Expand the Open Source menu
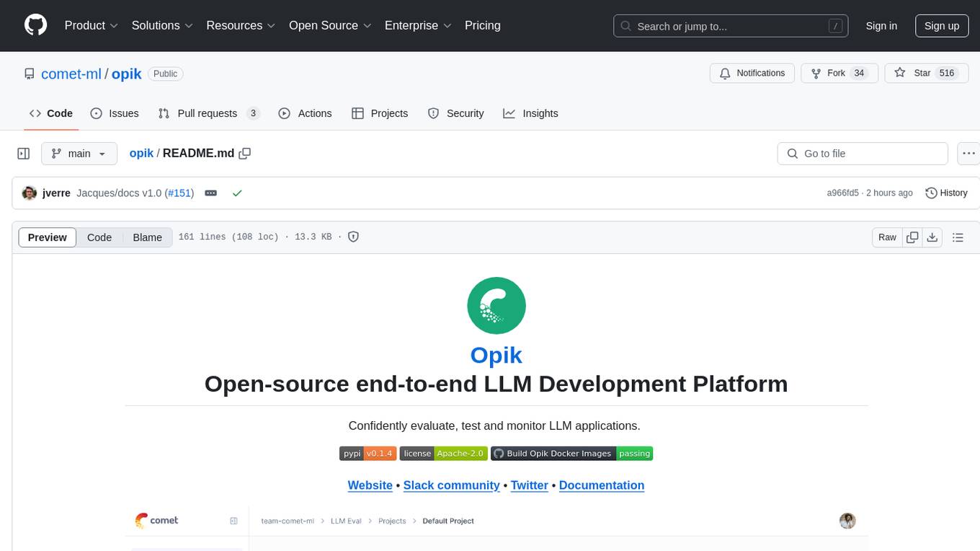 click(330, 25)
